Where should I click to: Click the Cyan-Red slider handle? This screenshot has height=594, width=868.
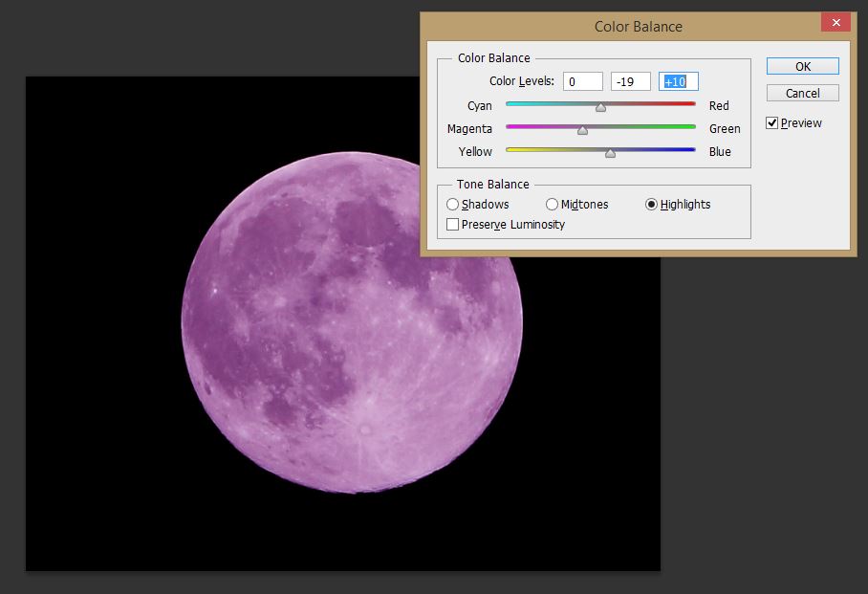[x=600, y=107]
